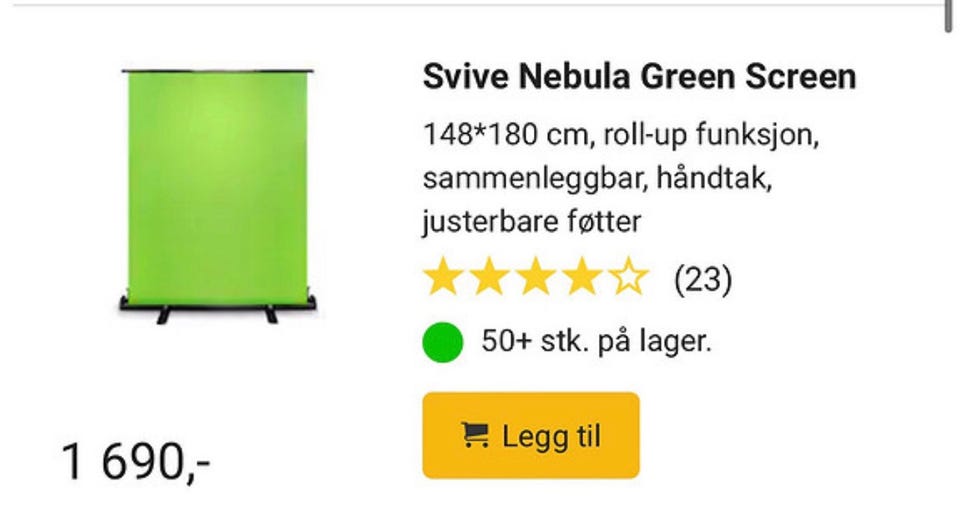The image size is (960, 517).
Task: Click the Legg til label text
Action: [x=552, y=437]
